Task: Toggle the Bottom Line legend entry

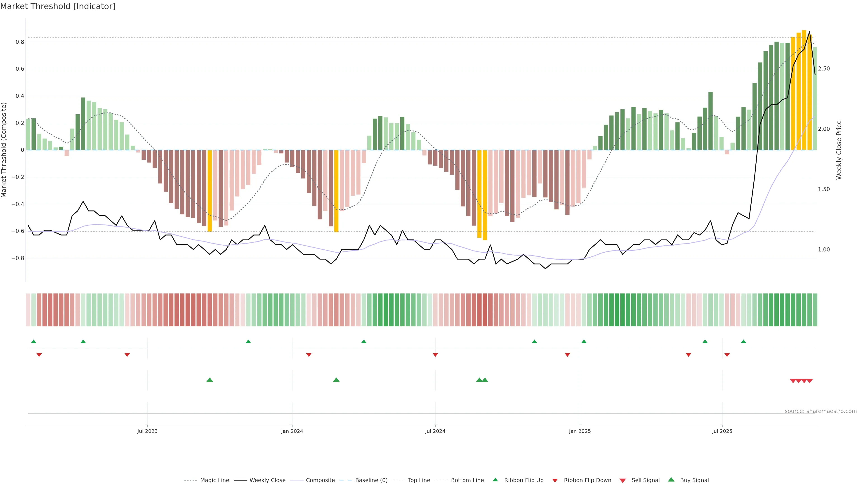Action: [467, 480]
